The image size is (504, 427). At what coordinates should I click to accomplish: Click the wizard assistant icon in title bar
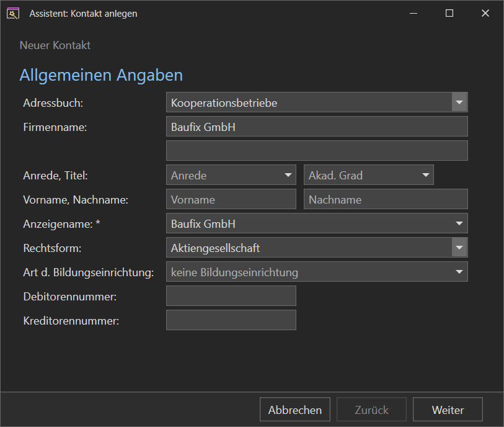point(13,14)
